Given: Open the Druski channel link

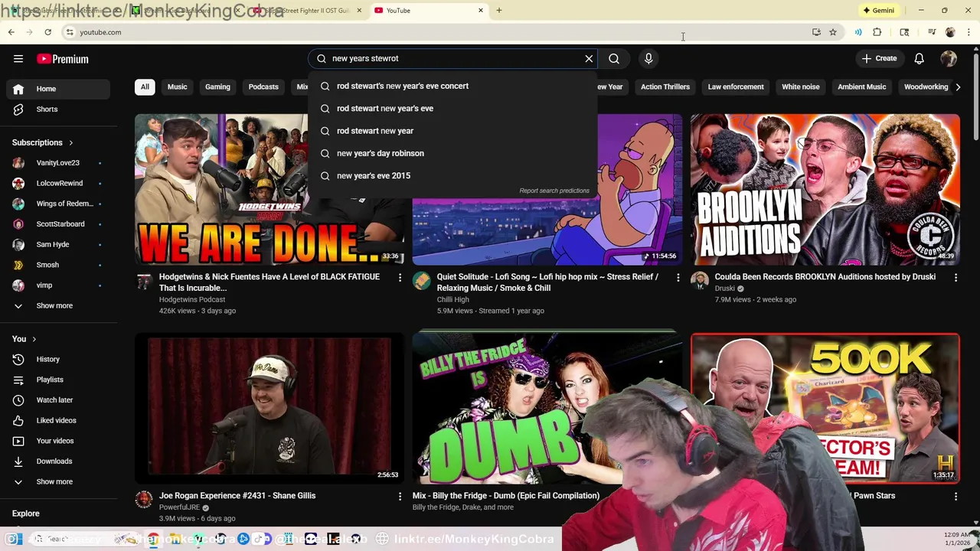Looking at the screenshot, I should pyautogui.click(x=724, y=289).
